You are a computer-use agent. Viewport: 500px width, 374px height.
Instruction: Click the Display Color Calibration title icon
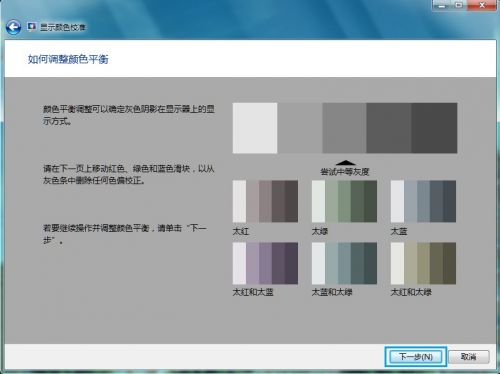tap(32, 26)
